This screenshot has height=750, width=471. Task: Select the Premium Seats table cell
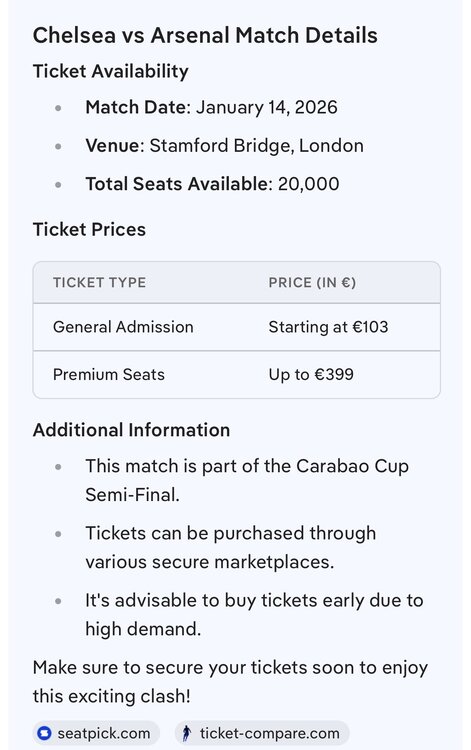109,374
